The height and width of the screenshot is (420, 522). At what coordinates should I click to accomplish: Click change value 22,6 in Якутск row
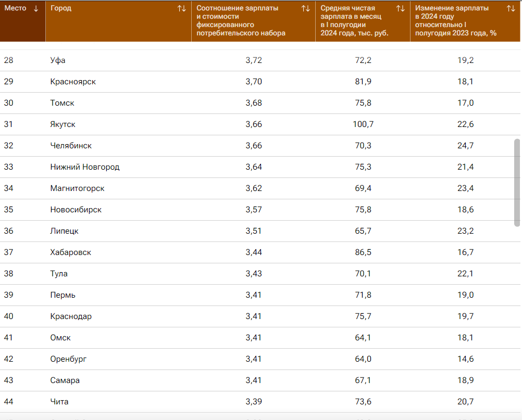(465, 124)
